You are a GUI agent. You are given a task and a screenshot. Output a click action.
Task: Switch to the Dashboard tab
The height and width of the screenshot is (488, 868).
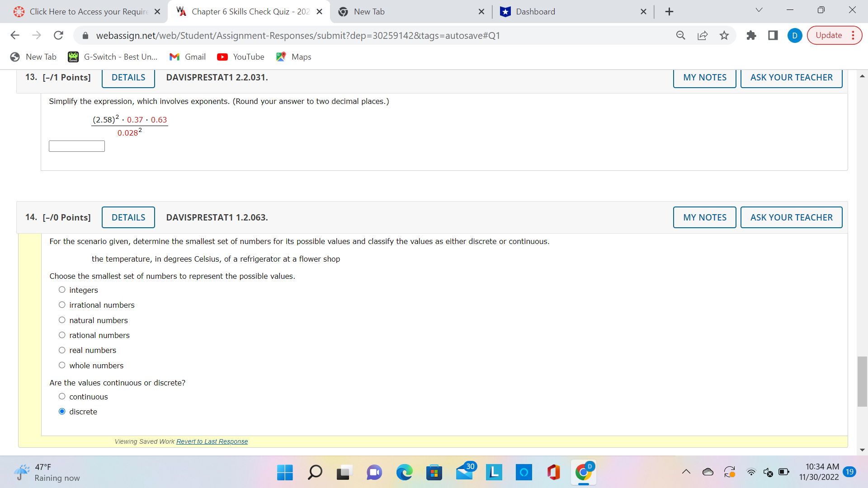(535, 11)
